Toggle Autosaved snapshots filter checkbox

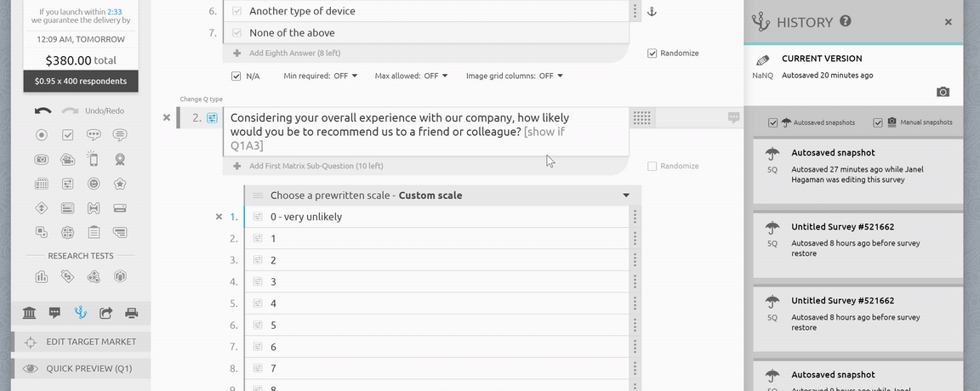click(773, 122)
